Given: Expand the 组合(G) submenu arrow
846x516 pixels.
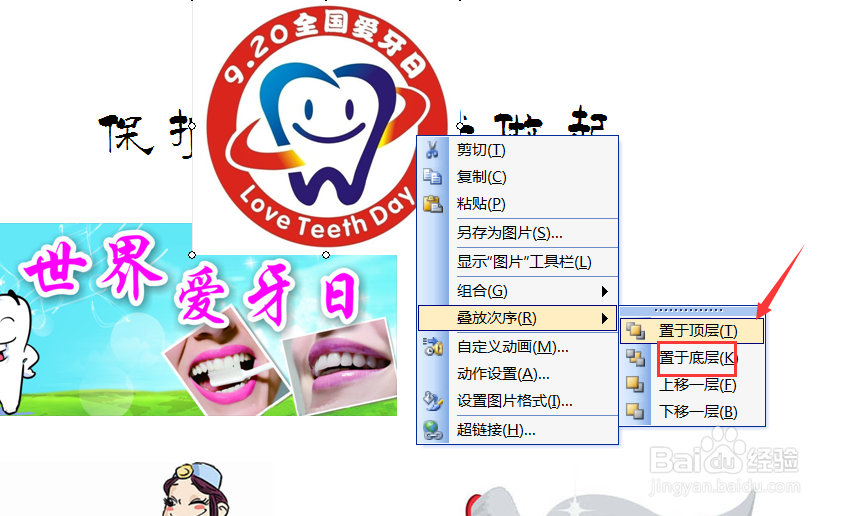Looking at the screenshot, I should (x=605, y=291).
